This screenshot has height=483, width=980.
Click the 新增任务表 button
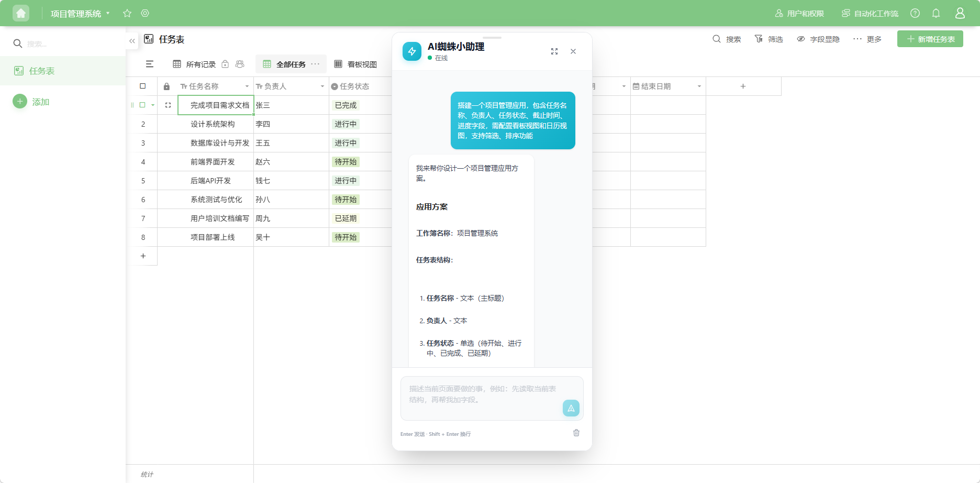(x=930, y=39)
